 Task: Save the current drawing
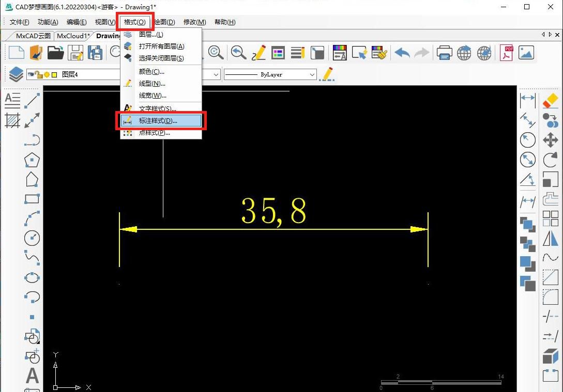pyautogui.click(x=75, y=53)
